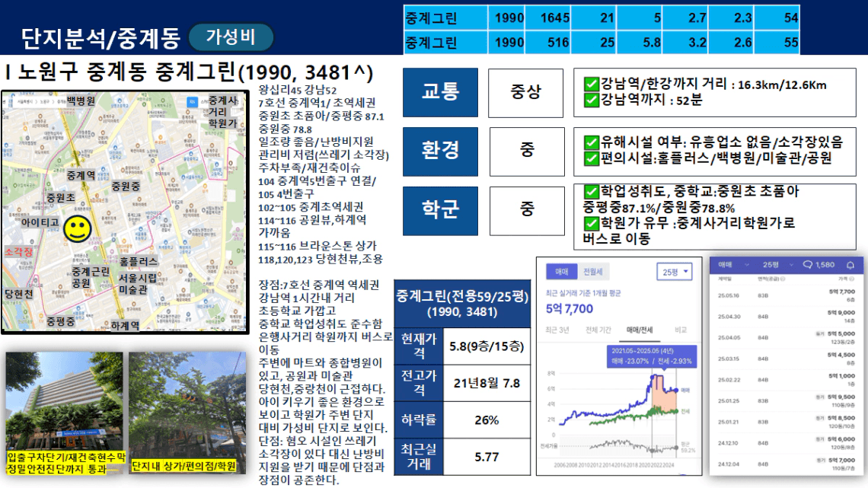Click the 가성비 pill button in the title bar
The height and width of the screenshot is (488, 868).
[231, 37]
